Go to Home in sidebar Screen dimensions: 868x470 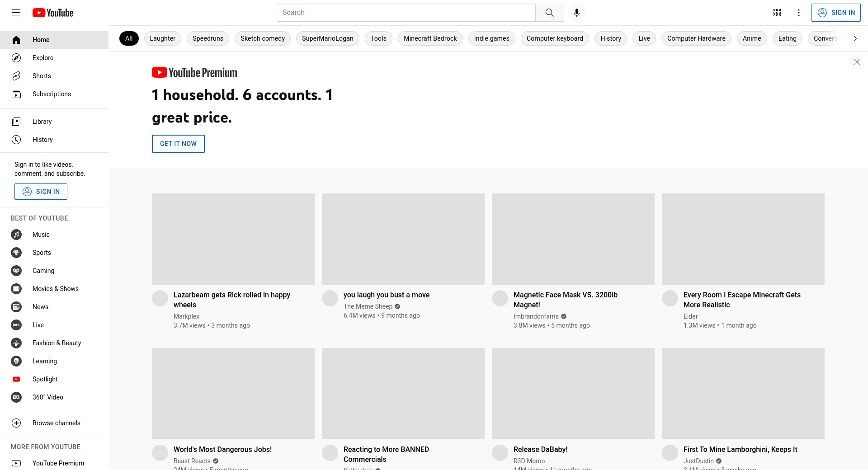point(54,40)
